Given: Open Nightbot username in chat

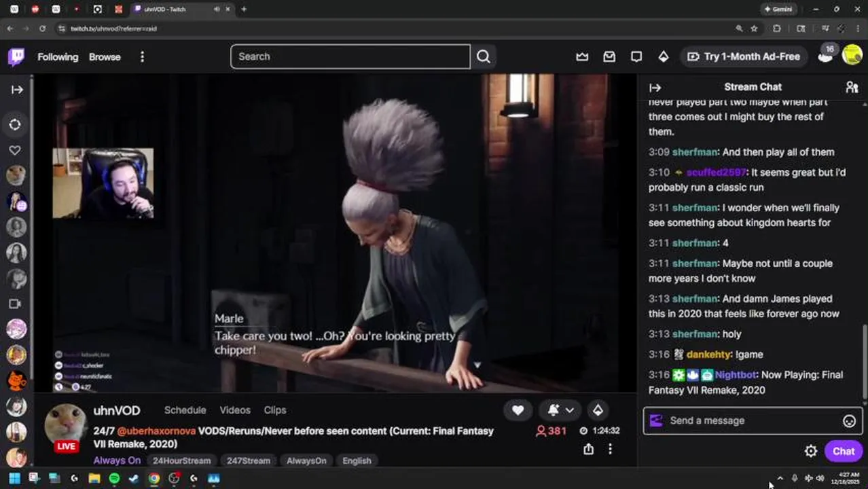Looking at the screenshot, I should coord(736,375).
